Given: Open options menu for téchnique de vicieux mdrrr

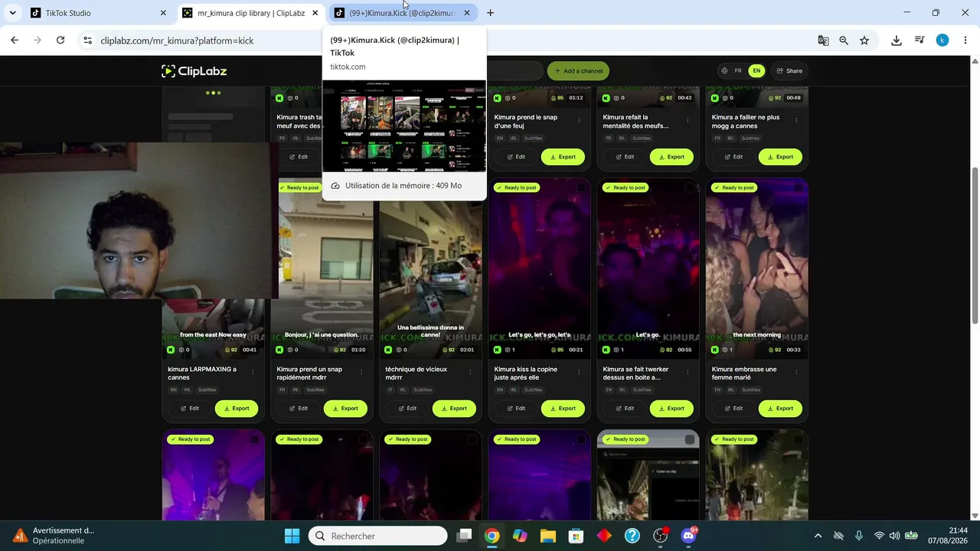Looking at the screenshot, I should pos(470,372).
